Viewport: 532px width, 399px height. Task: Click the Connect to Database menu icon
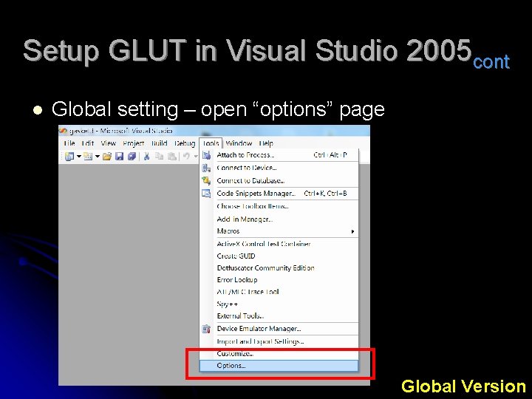pyautogui.click(x=206, y=181)
